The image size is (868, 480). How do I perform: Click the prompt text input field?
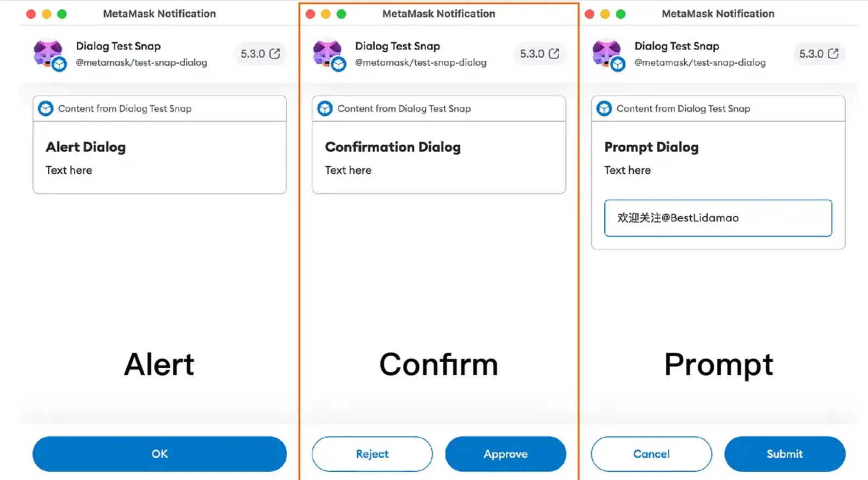pos(717,218)
